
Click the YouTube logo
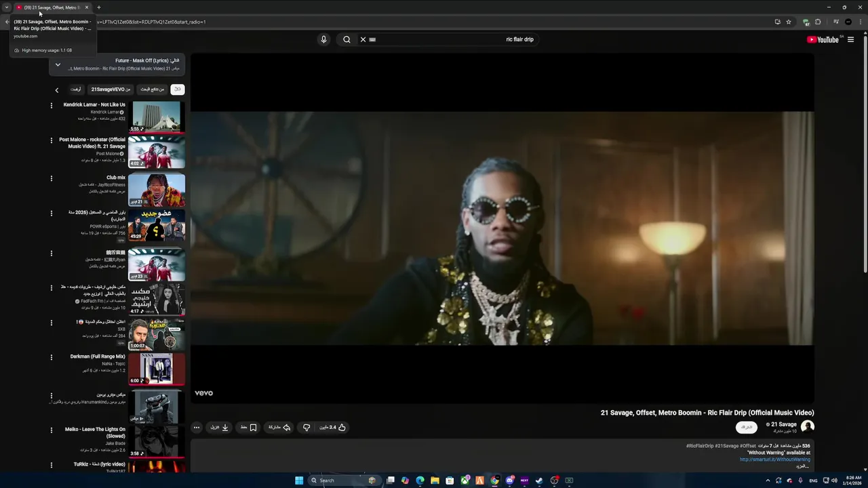[x=823, y=39]
